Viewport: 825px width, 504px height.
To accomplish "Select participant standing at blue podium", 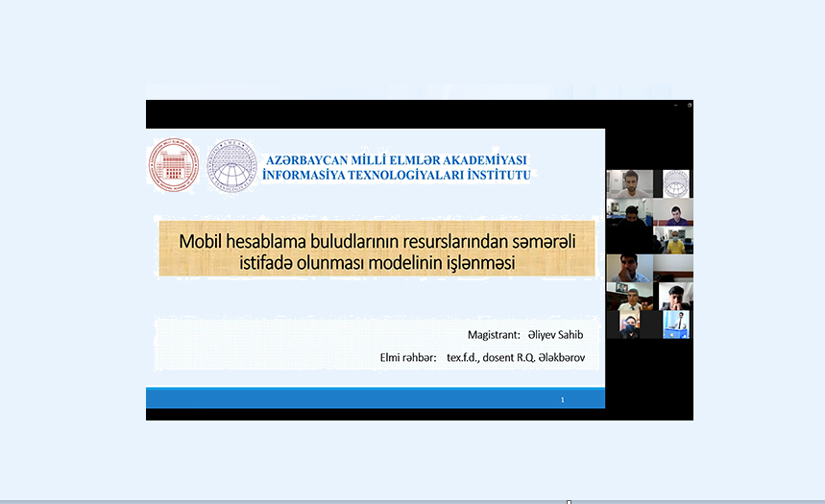I will click(x=676, y=324).
